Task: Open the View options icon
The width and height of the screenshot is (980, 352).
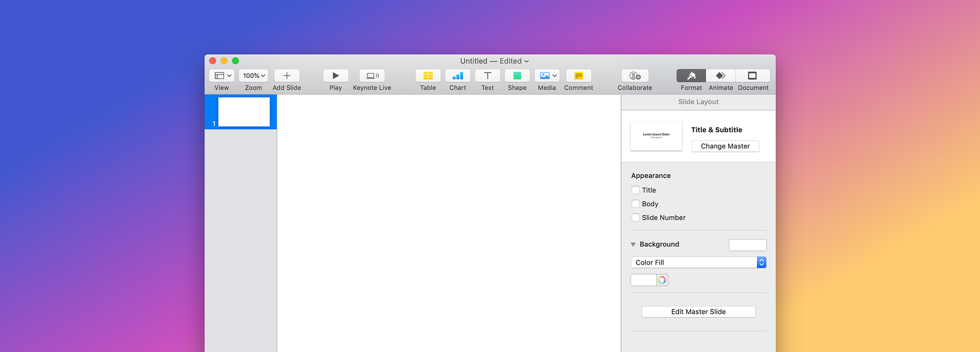Action: tap(221, 75)
